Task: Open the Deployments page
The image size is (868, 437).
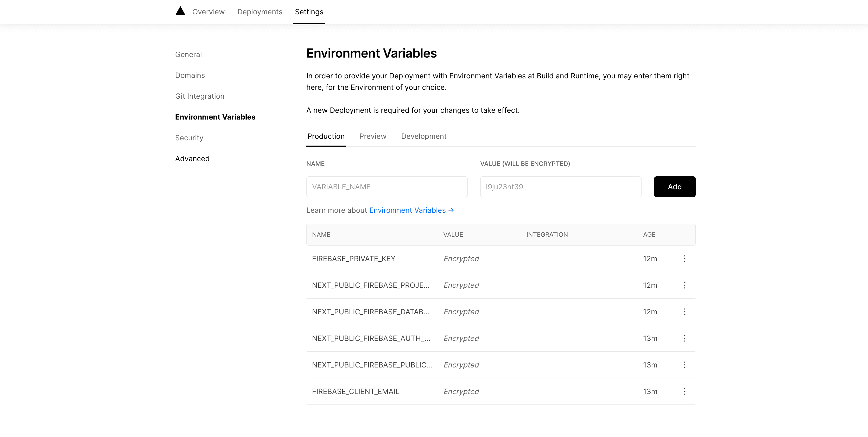Action: pyautogui.click(x=259, y=12)
